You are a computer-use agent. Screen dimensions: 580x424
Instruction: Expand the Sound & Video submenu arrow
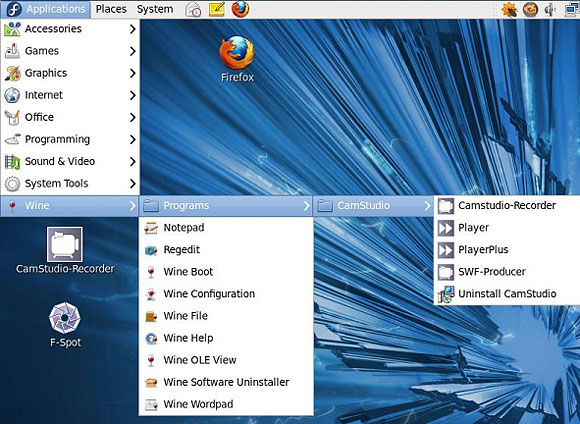click(132, 162)
